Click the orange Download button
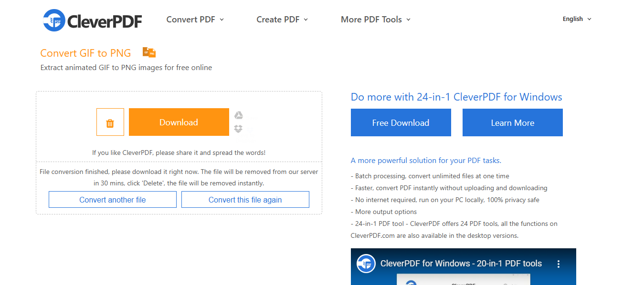644x285 pixels. [x=179, y=122]
